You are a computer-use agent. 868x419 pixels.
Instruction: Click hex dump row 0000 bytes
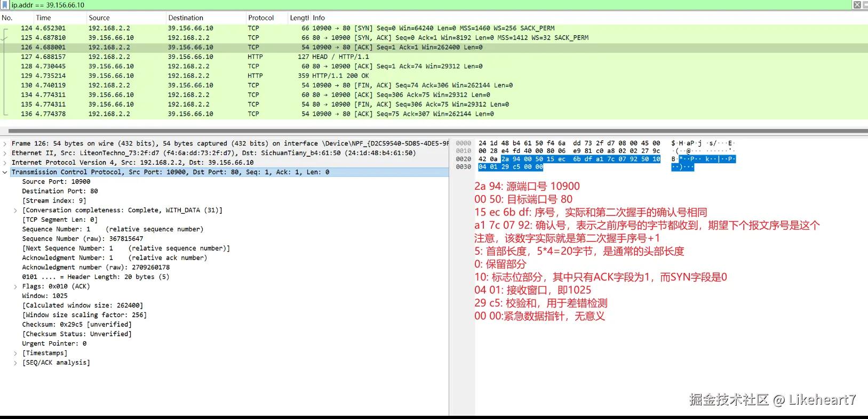pos(569,143)
